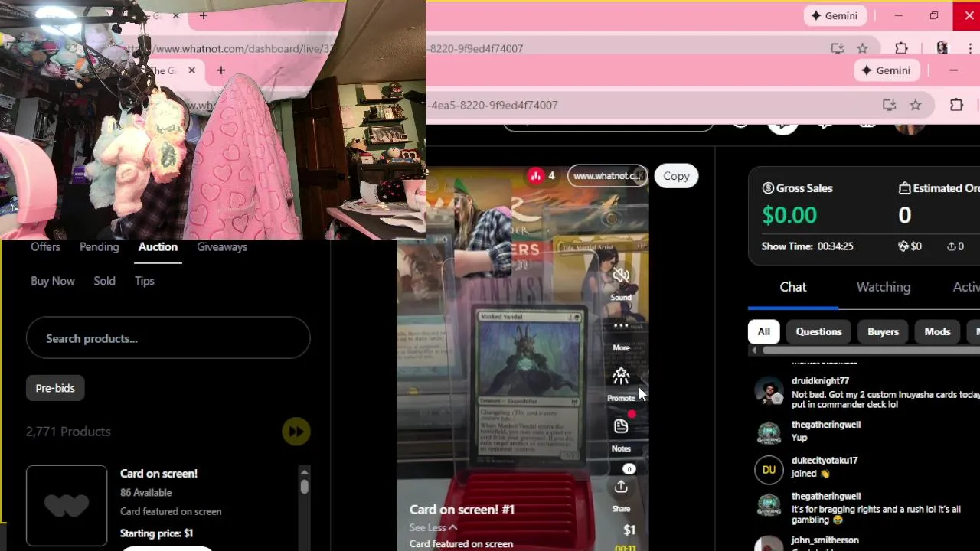Screen dimensions: 980x551
Task: Click the Promote icon on the stream
Action: (621, 376)
